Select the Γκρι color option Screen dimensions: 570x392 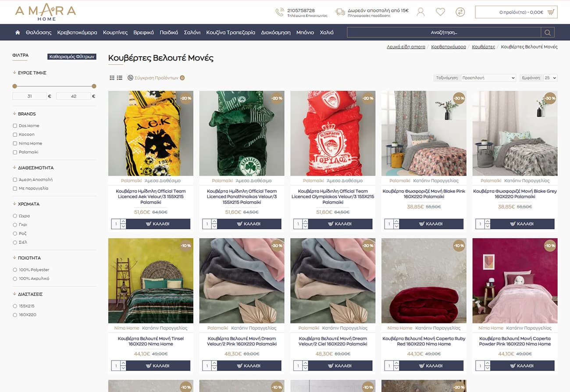(x=15, y=225)
